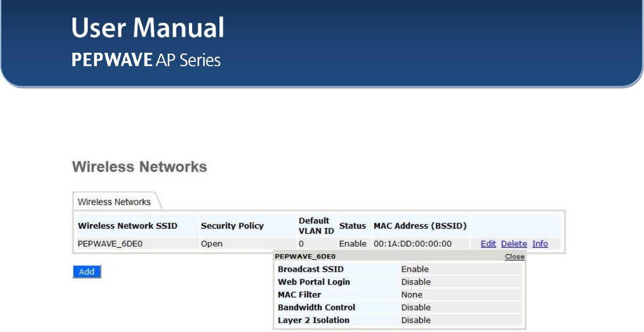The image size is (644, 332).
Task: Click the Status column header
Action: click(352, 226)
